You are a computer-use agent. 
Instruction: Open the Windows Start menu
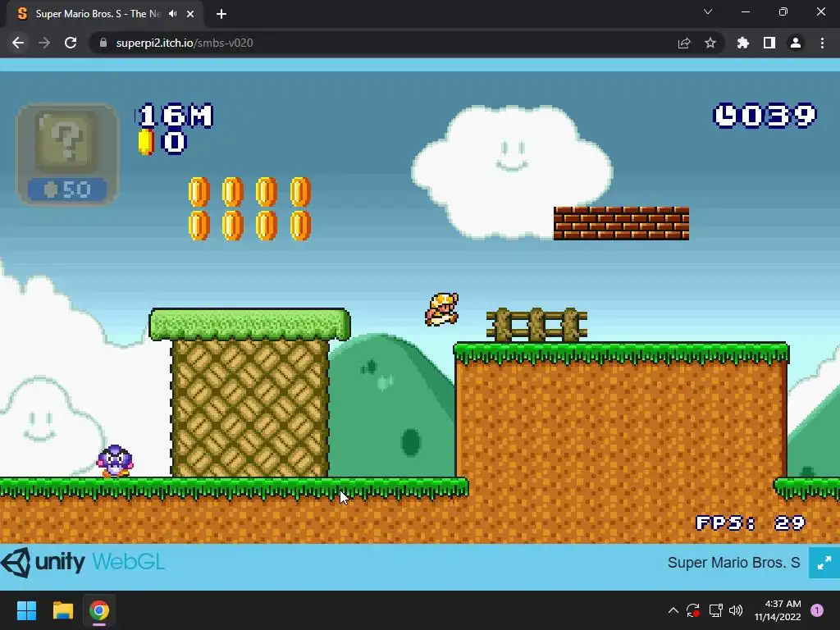(x=26, y=610)
